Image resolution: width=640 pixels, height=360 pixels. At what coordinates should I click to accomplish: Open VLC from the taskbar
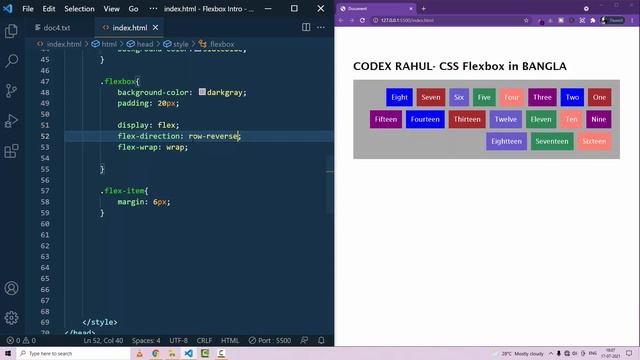coord(139,353)
